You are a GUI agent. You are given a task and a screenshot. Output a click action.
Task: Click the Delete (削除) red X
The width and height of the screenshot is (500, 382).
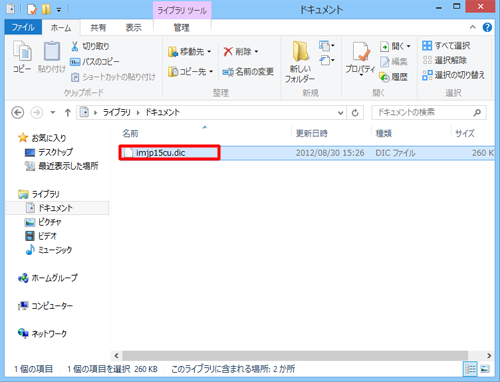[241, 52]
